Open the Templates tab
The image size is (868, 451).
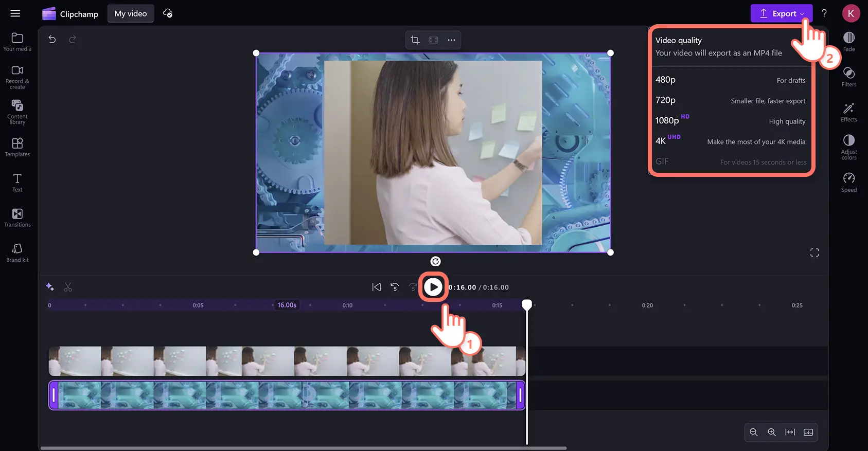(17, 147)
